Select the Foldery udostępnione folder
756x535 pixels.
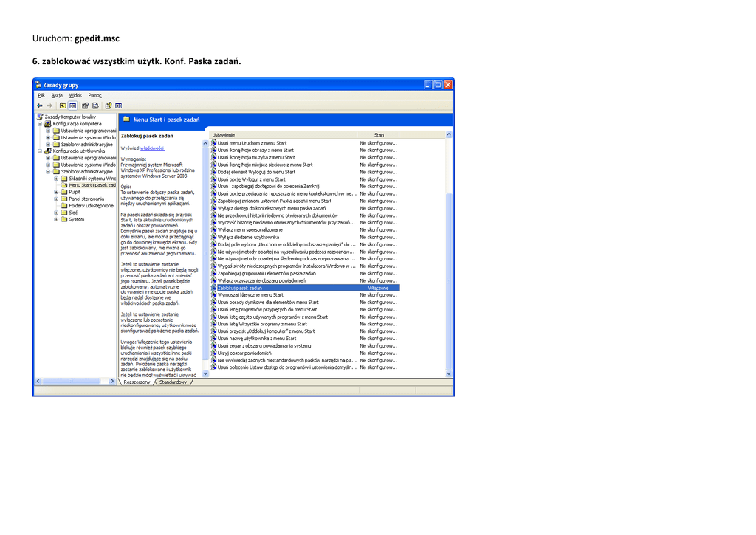click(x=89, y=206)
